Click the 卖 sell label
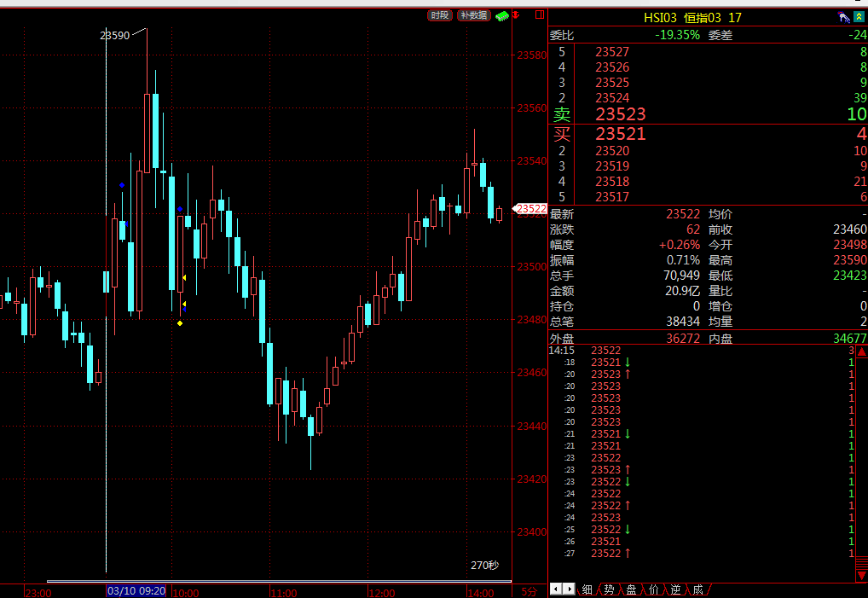 [561, 114]
